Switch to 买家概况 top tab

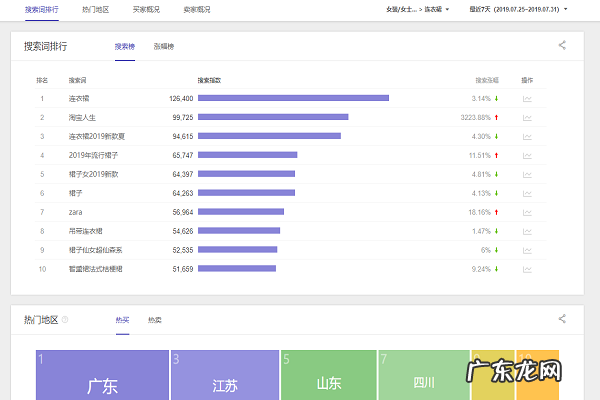click(x=145, y=9)
